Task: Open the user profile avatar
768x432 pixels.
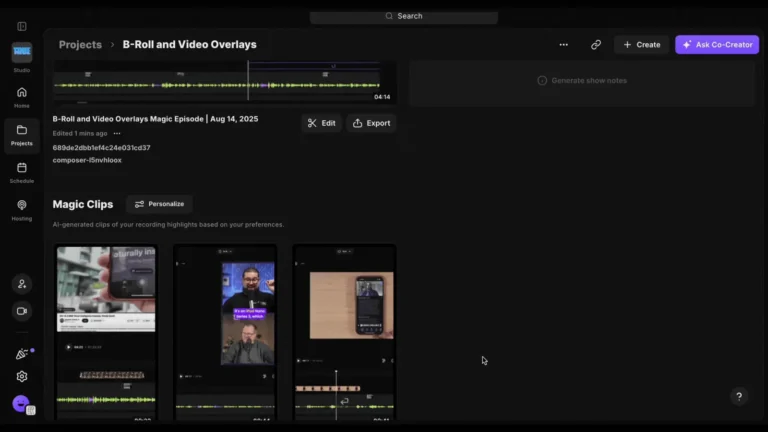Action: pos(21,404)
